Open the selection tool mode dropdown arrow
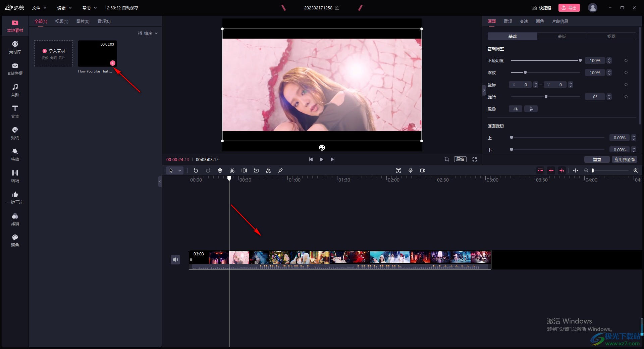644x349 pixels. (x=180, y=170)
